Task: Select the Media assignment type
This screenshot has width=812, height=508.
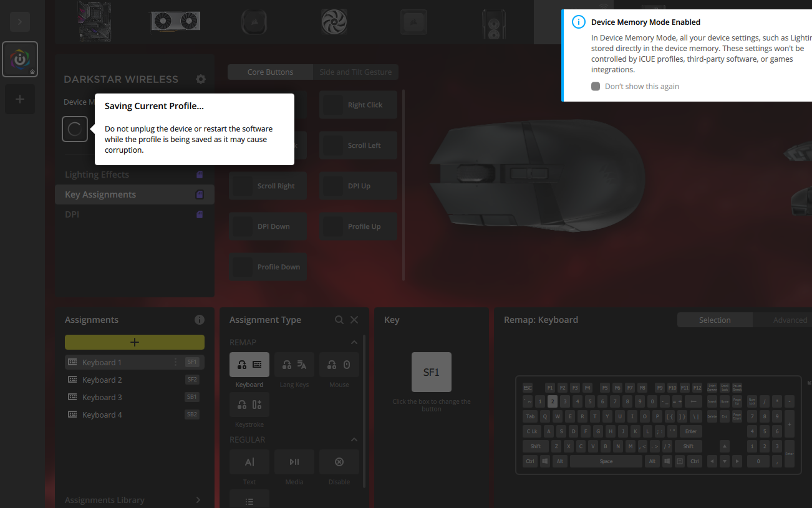Action: point(294,462)
